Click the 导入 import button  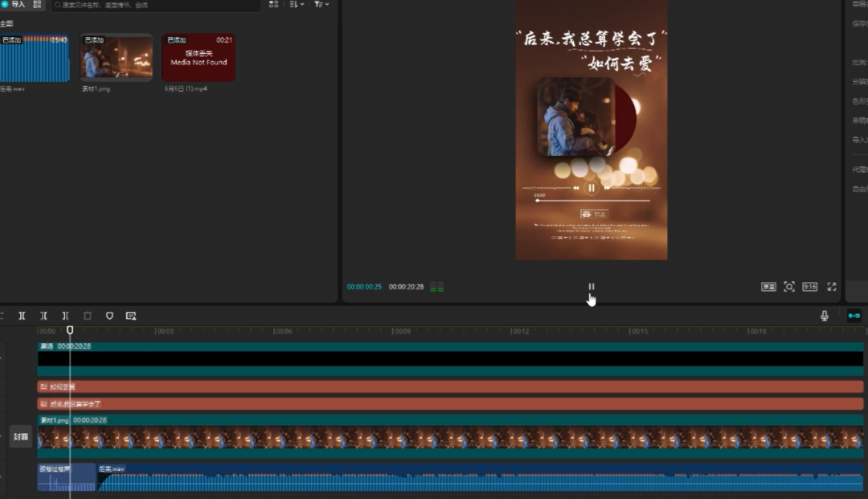[14, 4]
